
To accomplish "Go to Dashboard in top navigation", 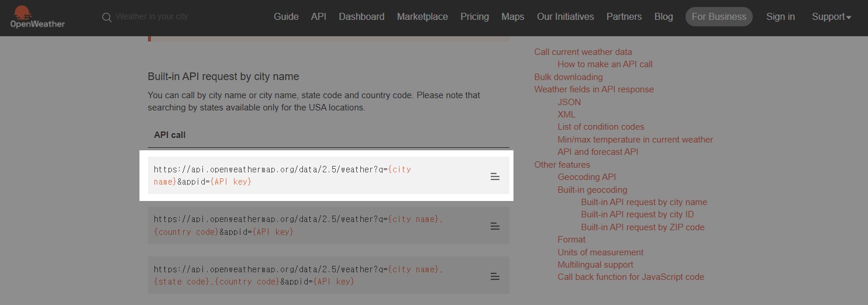I will click(x=361, y=16).
